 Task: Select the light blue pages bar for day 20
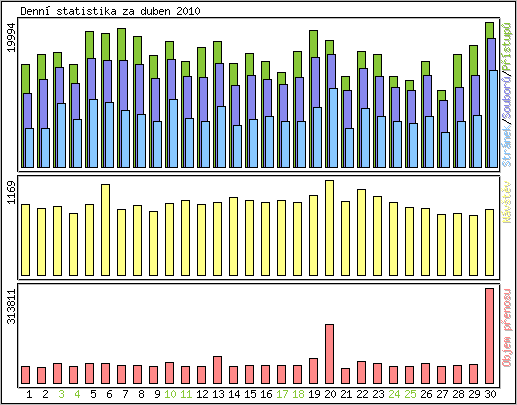[x=333, y=128]
